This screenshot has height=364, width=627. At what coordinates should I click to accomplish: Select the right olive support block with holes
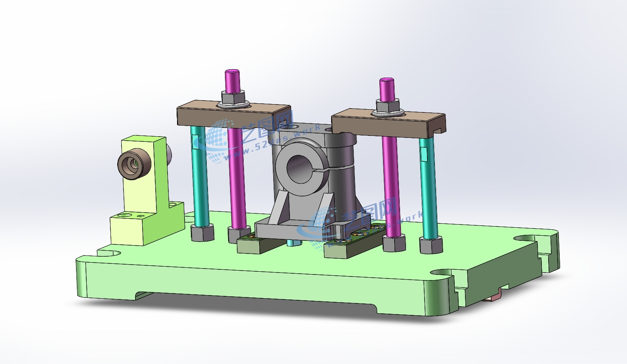click(355, 240)
